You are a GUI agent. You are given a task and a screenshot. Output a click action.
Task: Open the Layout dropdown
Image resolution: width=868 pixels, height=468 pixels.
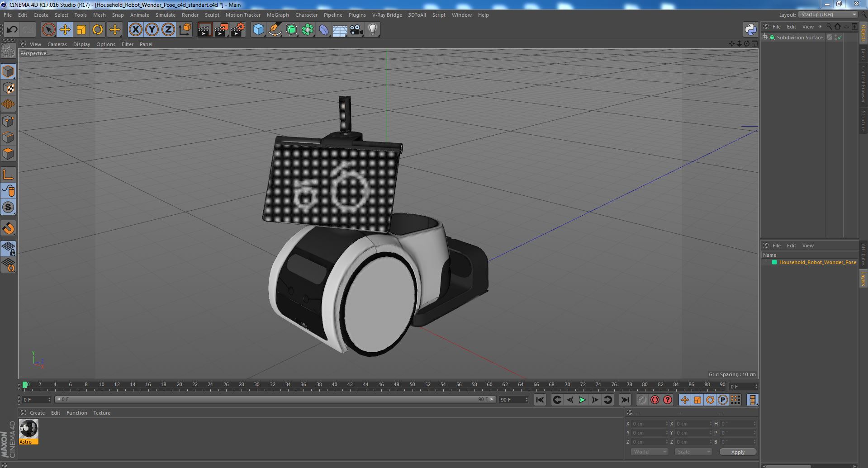tap(828, 14)
